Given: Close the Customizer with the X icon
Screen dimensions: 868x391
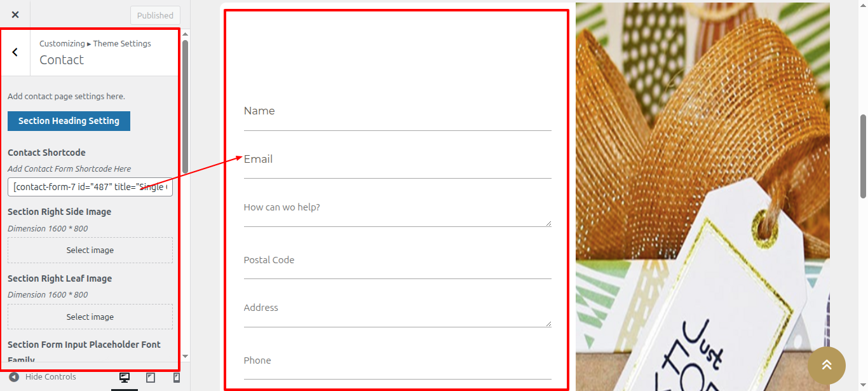Looking at the screenshot, I should [15, 15].
